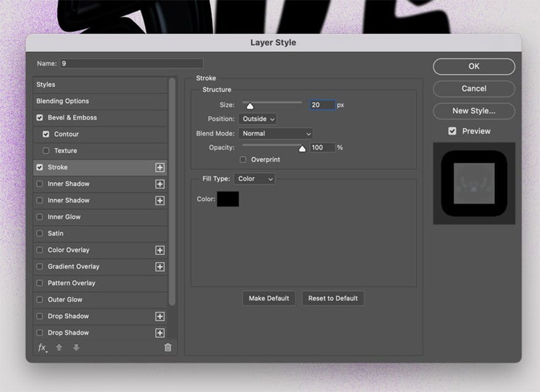Move effect up with the up arrow
Viewport: 540px width, 392px height.
click(x=59, y=348)
